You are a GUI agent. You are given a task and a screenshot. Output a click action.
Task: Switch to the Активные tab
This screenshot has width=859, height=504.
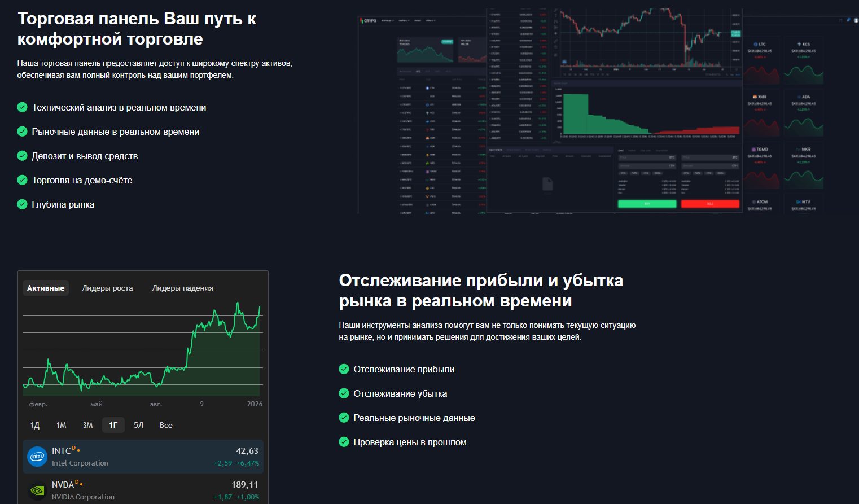click(46, 288)
